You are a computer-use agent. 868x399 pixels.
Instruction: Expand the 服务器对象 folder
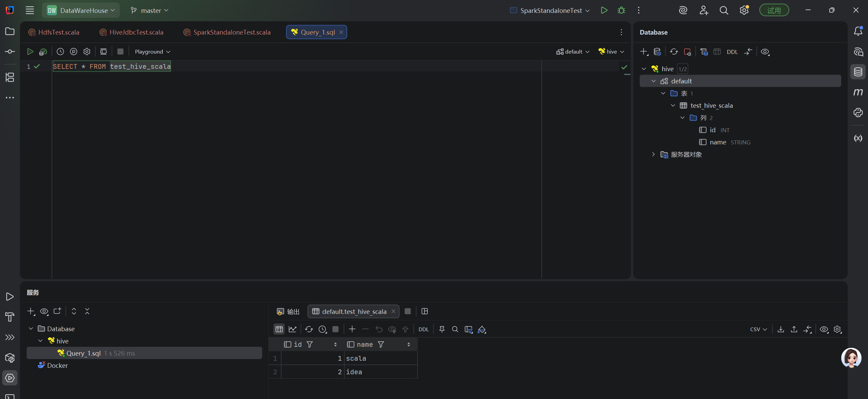click(x=653, y=154)
